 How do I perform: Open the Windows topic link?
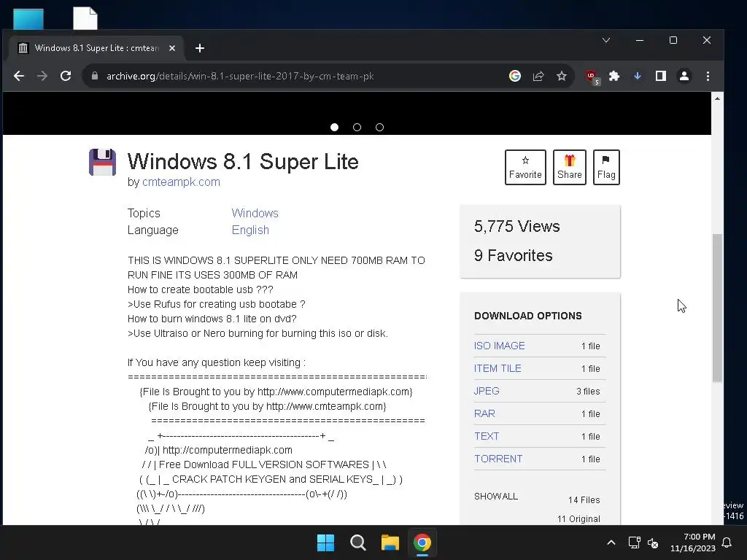click(255, 213)
